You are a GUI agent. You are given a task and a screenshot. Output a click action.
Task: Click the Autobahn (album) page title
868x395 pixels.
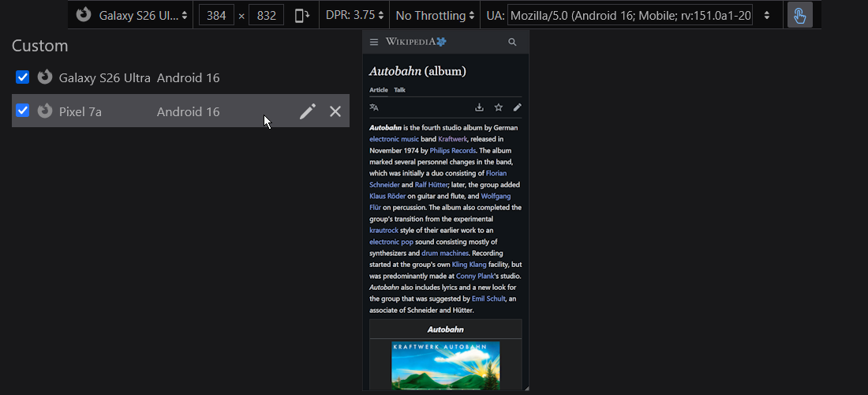click(x=417, y=71)
